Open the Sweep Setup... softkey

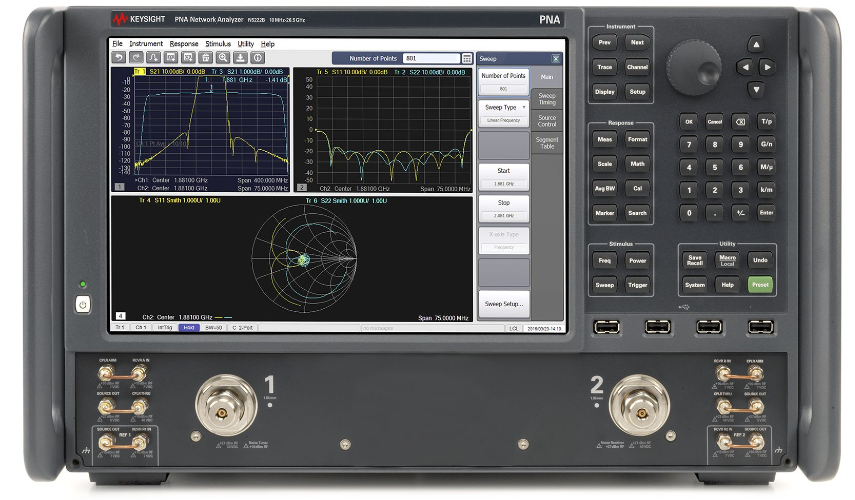click(x=504, y=304)
